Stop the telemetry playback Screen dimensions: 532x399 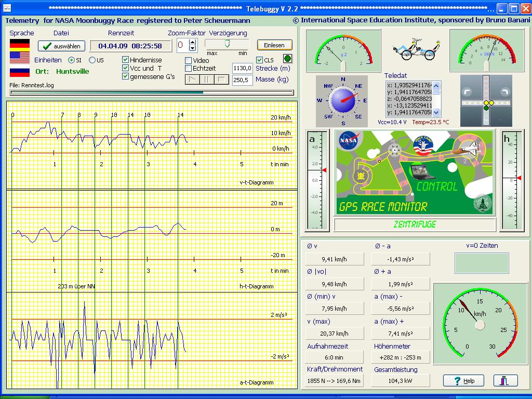pyautogui.click(x=221, y=79)
